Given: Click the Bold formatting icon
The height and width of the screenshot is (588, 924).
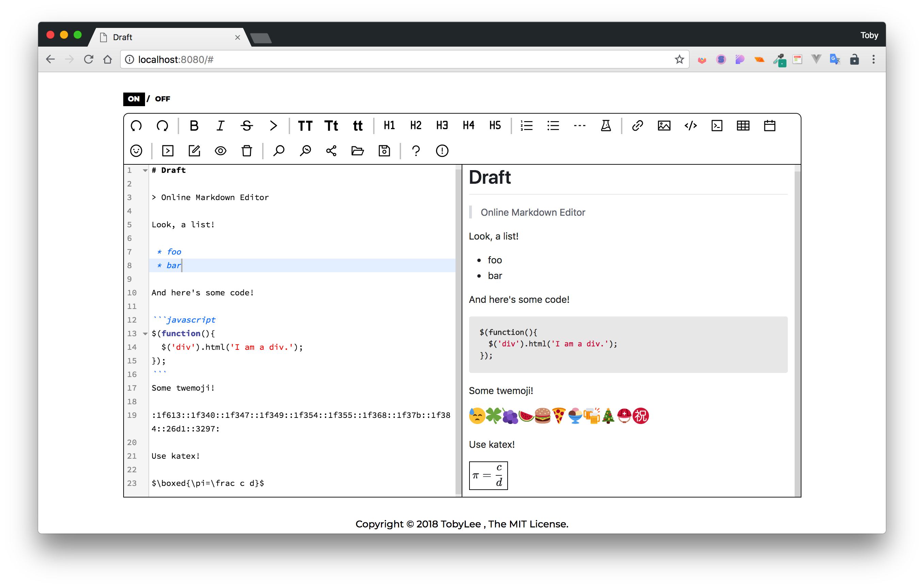Looking at the screenshot, I should tap(194, 126).
